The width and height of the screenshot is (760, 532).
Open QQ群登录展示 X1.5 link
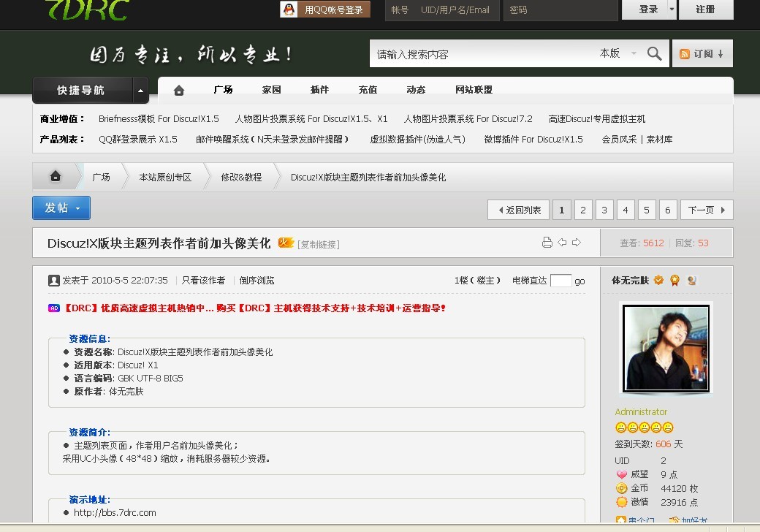click(137, 139)
